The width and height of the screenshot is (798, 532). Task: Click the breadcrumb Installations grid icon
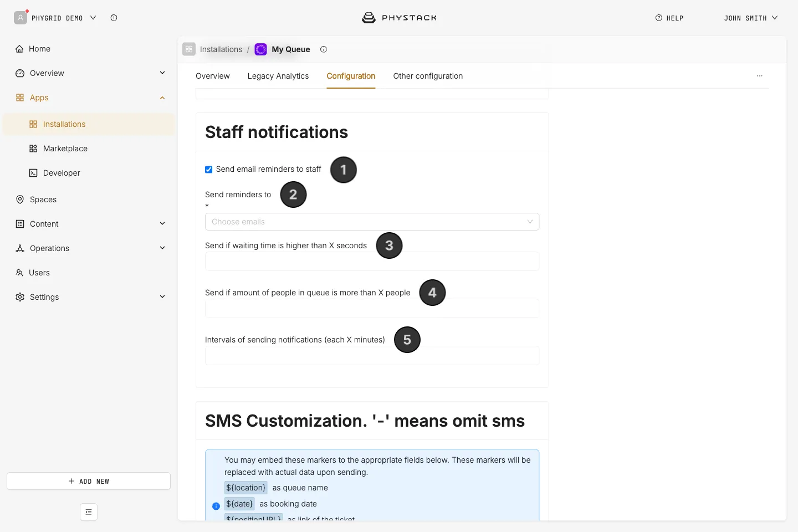point(189,49)
